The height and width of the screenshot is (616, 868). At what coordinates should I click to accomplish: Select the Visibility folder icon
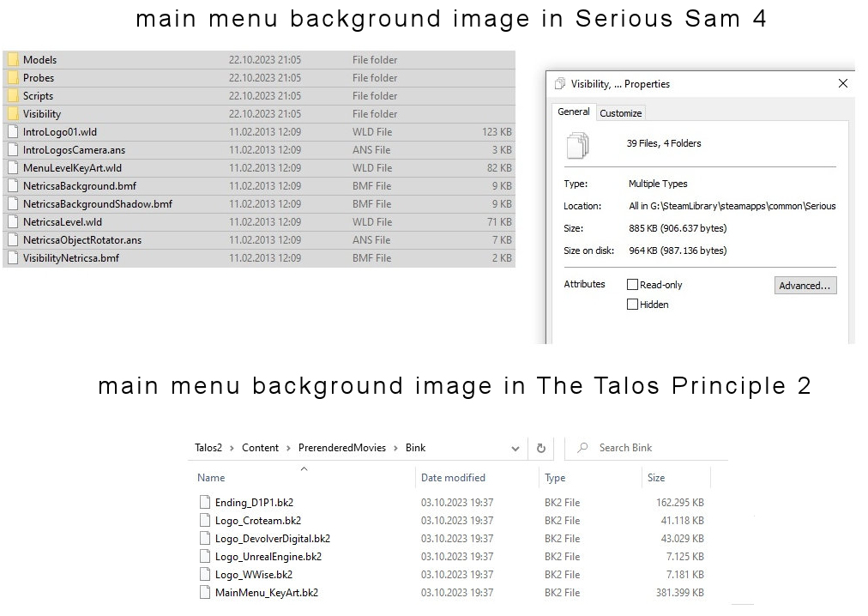pos(13,113)
